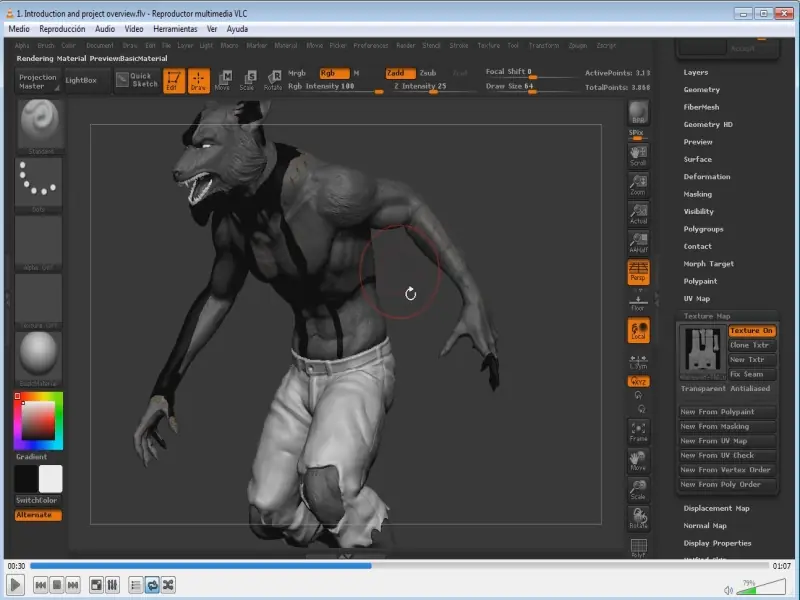Click the Standard brush thumbnail

coord(39,126)
